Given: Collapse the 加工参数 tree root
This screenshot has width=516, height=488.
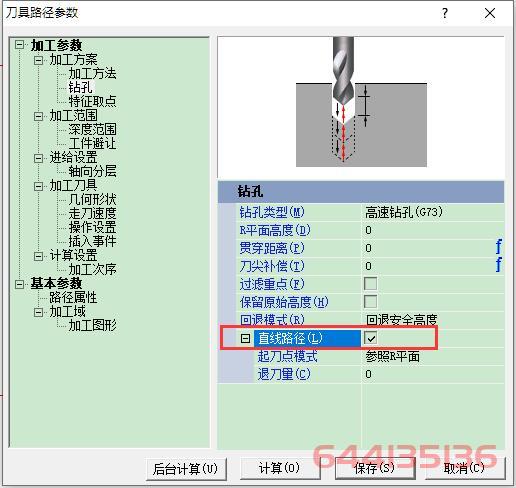Looking at the screenshot, I should (20, 45).
